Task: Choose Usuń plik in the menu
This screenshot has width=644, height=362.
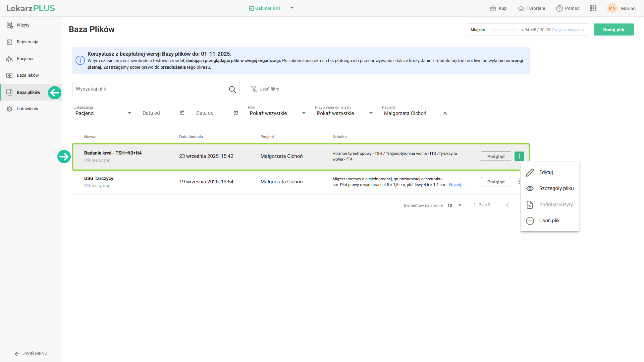Action: point(549,221)
